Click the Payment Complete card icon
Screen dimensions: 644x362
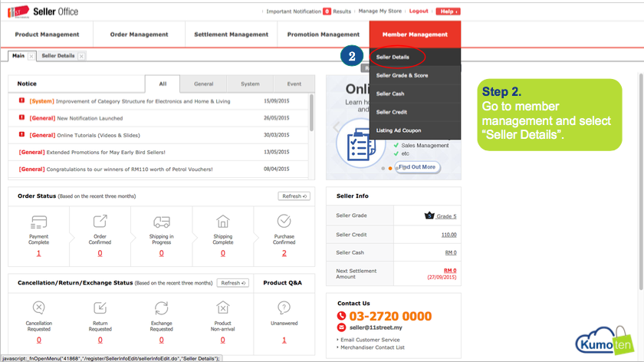click(38, 222)
